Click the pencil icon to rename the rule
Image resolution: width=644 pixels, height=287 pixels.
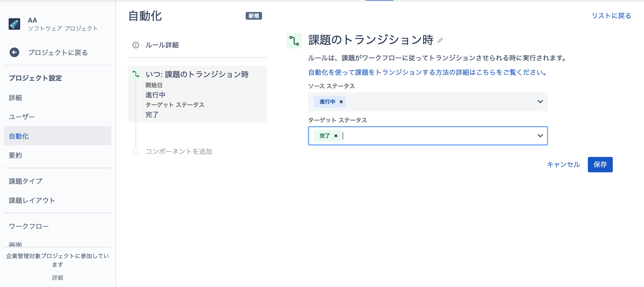click(441, 41)
